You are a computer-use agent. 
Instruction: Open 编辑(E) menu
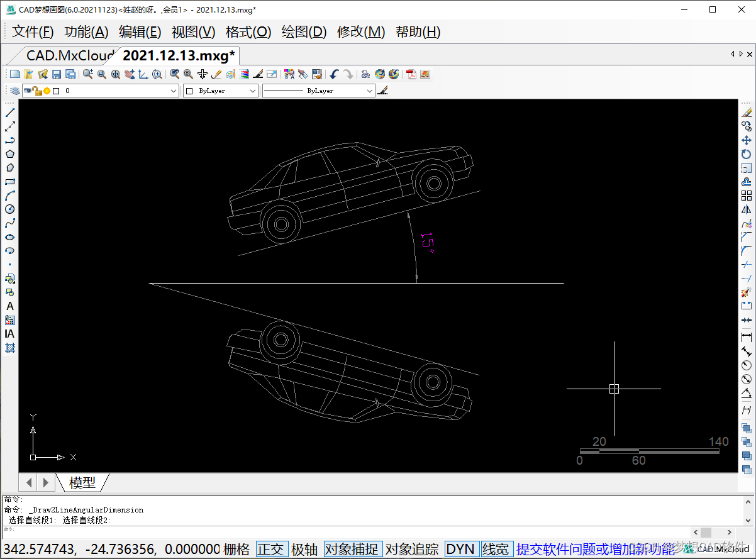(140, 32)
